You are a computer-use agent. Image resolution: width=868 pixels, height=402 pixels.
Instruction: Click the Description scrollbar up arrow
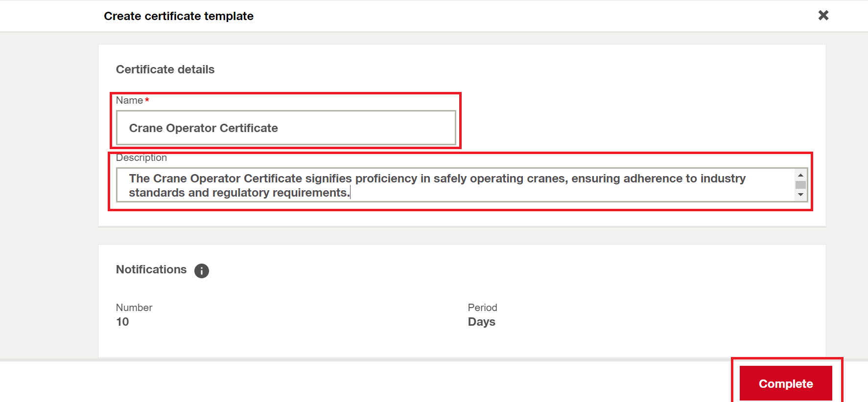(800, 175)
